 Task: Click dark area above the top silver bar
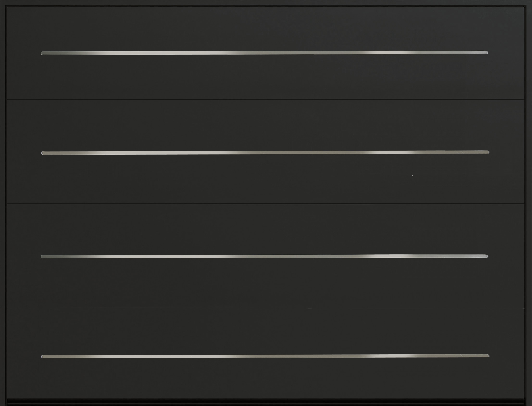click(266, 29)
